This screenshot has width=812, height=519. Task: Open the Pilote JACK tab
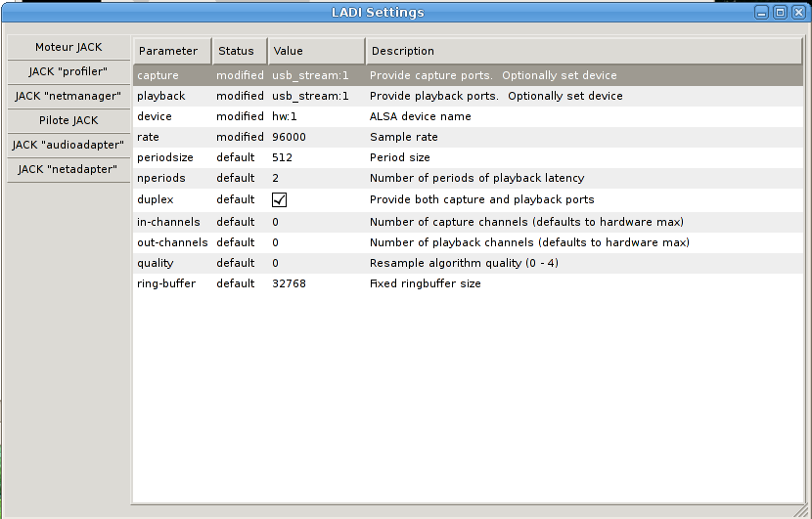(x=68, y=120)
